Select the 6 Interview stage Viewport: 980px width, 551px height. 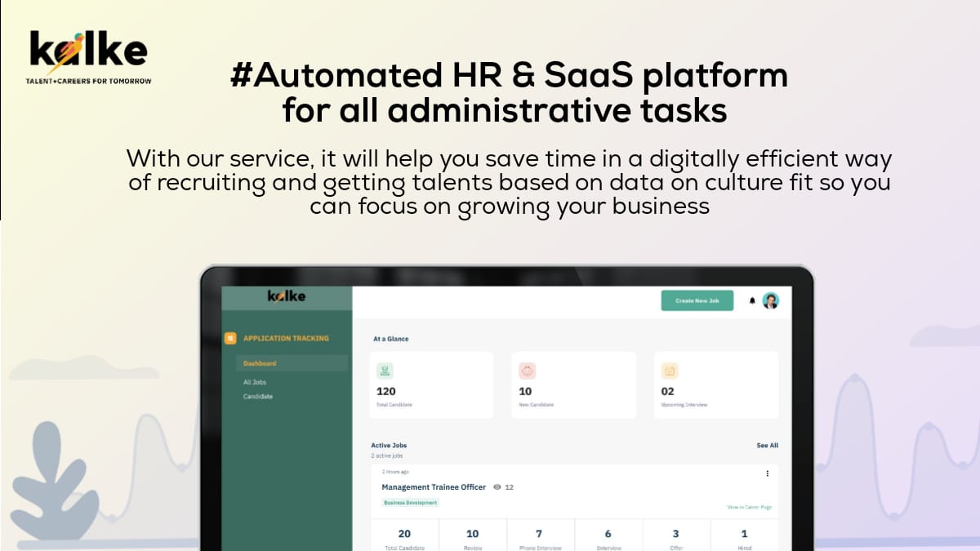pos(608,537)
